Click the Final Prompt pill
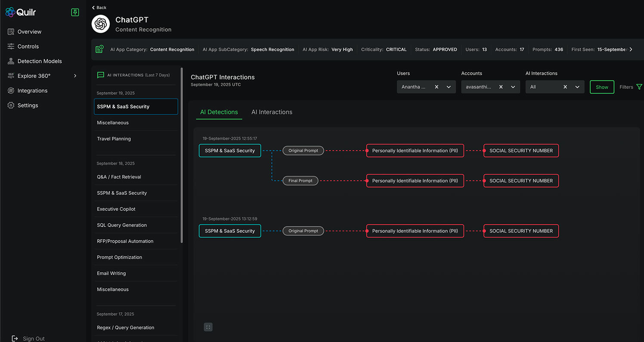 pyautogui.click(x=300, y=181)
